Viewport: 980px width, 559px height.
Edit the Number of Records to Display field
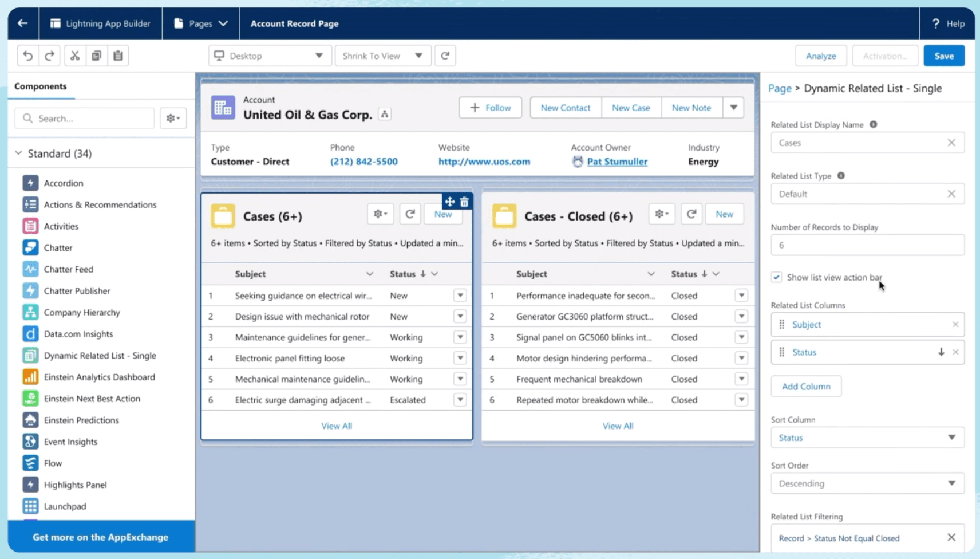[x=867, y=245]
